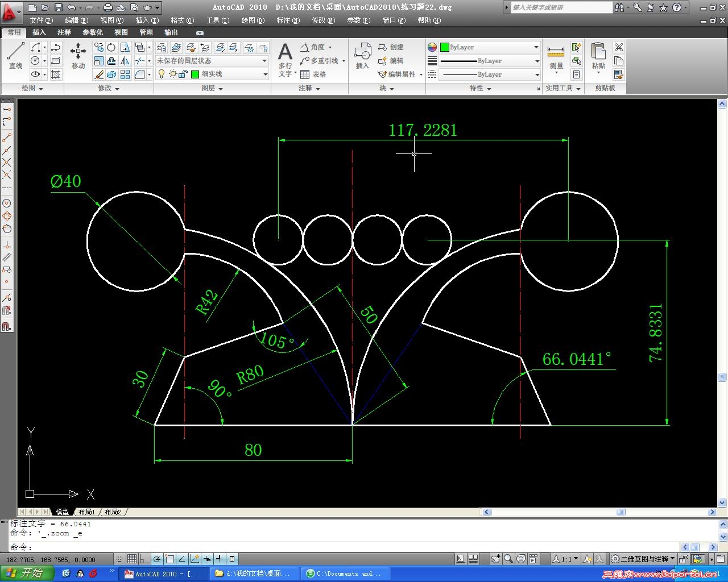Click the Cut scissors icon
This screenshot has height=582, width=728.
[x=619, y=47]
